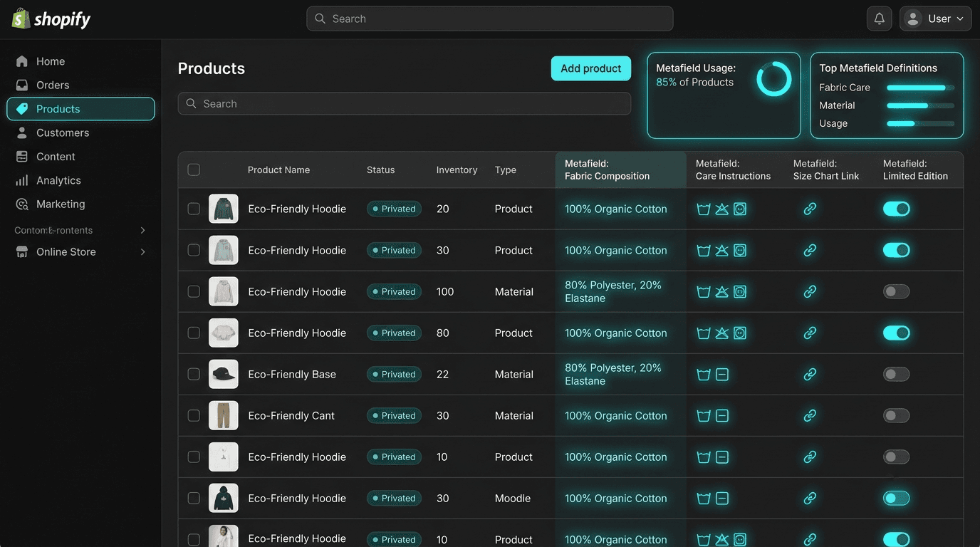Focus the Products search field

[405, 103]
